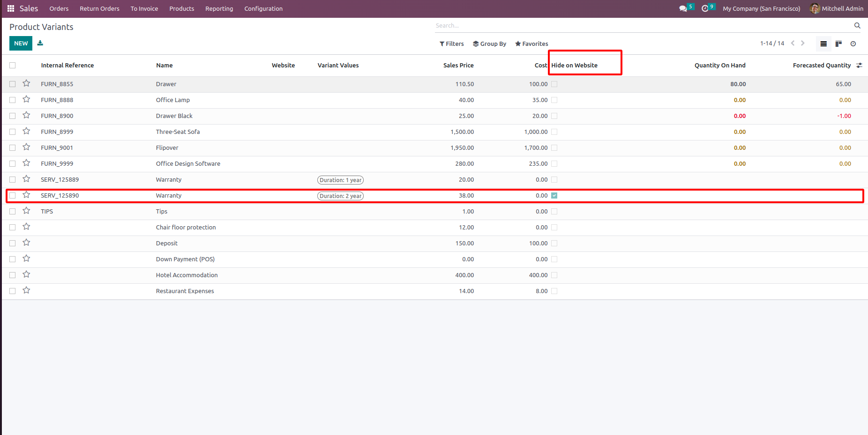The image size is (868, 435).
Task: Star the FURN_8855 Drawer row as favorite
Action: pyautogui.click(x=26, y=83)
